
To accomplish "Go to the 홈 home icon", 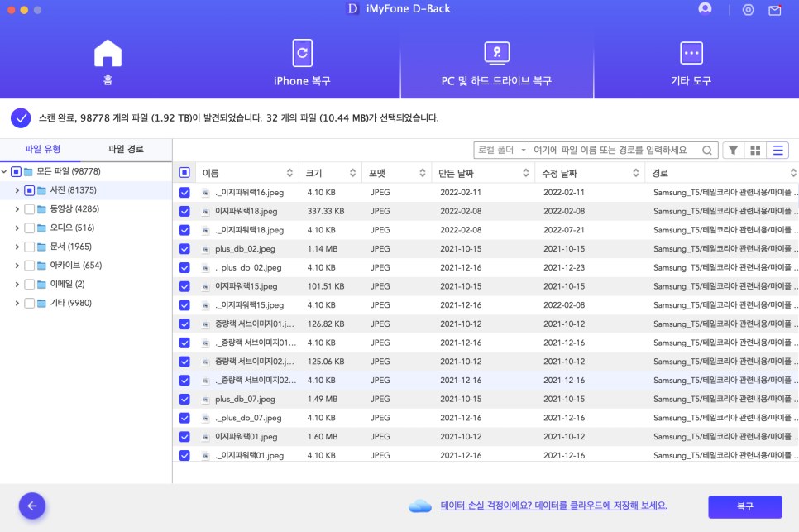I will click(108, 54).
